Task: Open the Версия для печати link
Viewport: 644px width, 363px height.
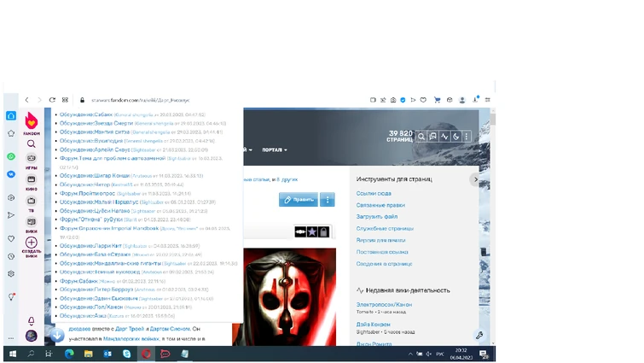Action: [380, 240]
